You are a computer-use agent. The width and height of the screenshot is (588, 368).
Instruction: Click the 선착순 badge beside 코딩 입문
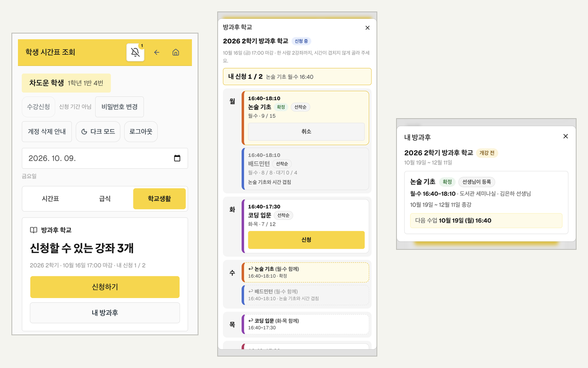283,215
